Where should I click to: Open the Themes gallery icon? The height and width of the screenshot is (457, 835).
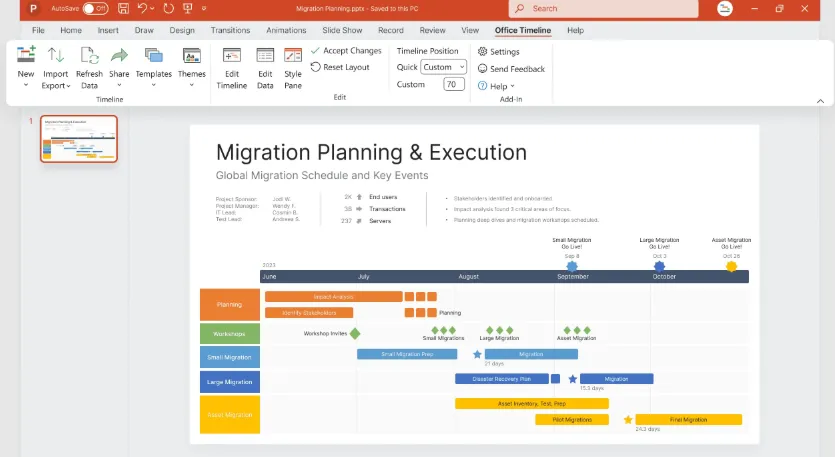(x=191, y=55)
